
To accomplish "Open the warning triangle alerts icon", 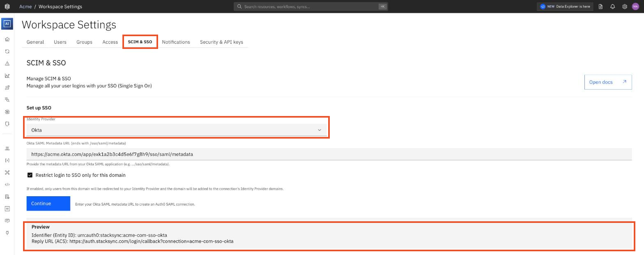I will tap(7, 64).
